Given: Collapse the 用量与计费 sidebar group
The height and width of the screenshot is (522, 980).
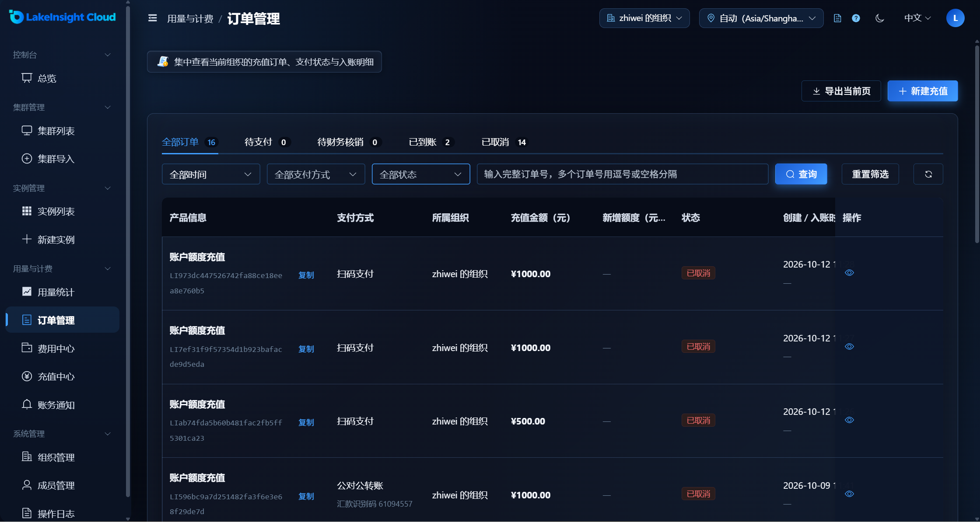Looking at the screenshot, I should 63,268.
